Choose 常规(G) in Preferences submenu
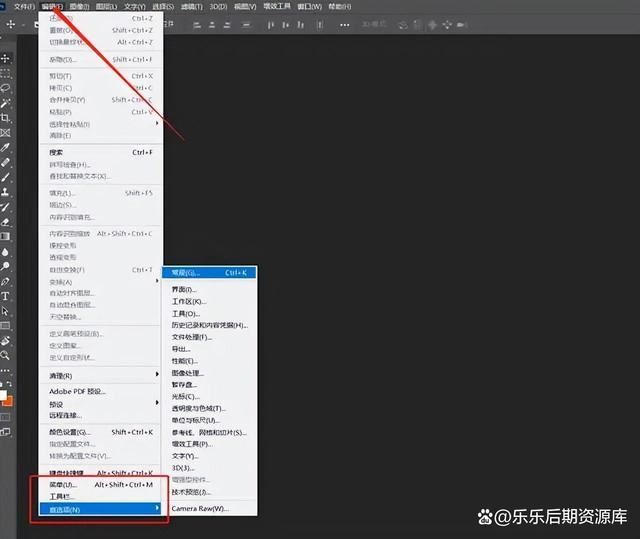The image size is (640, 539). click(x=186, y=272)
